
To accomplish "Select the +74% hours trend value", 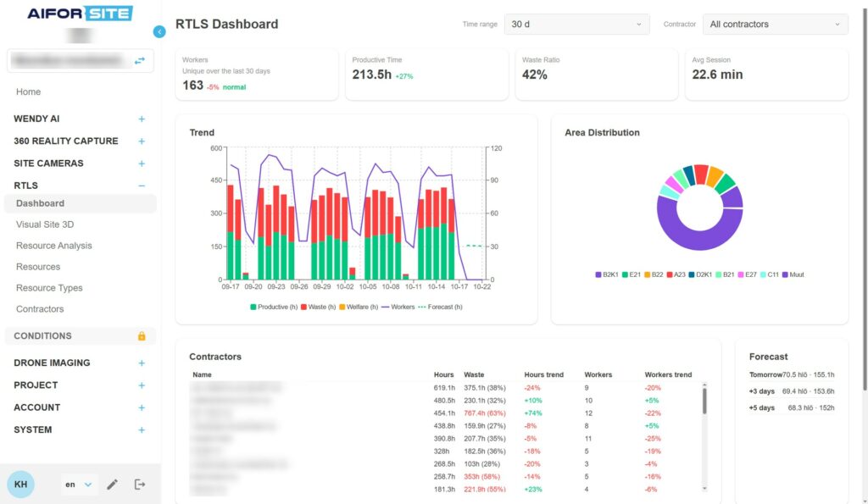I will (x=533, y=414).
